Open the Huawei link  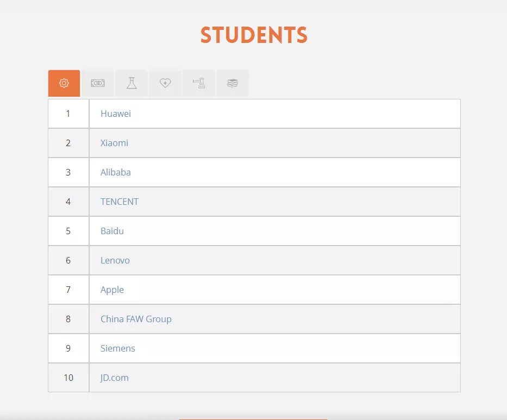click(x=116, y=114)
